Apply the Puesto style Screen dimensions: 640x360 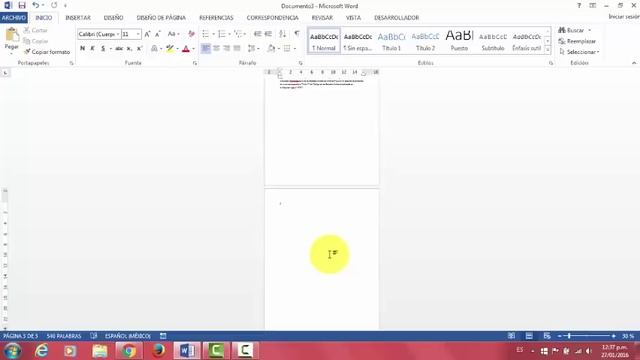click(x=459, y=41)
